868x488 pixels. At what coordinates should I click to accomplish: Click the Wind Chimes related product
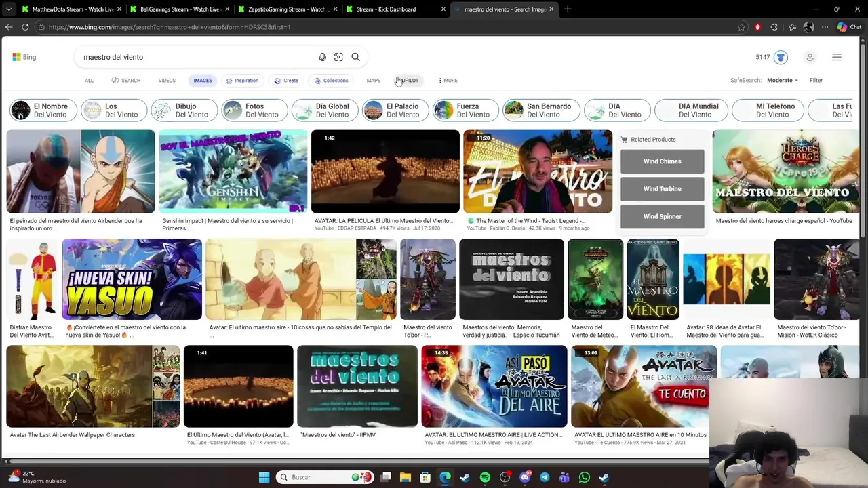point(662,161)
